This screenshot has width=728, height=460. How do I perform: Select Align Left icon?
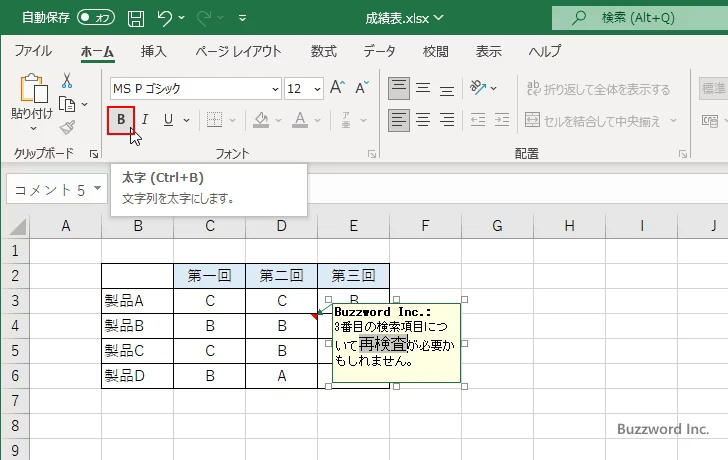coord(399,120)
